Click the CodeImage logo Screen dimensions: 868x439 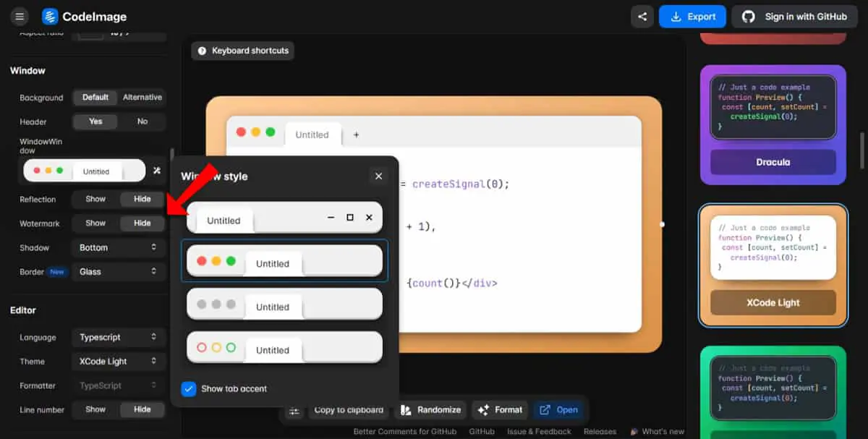[x=85, y=17]
